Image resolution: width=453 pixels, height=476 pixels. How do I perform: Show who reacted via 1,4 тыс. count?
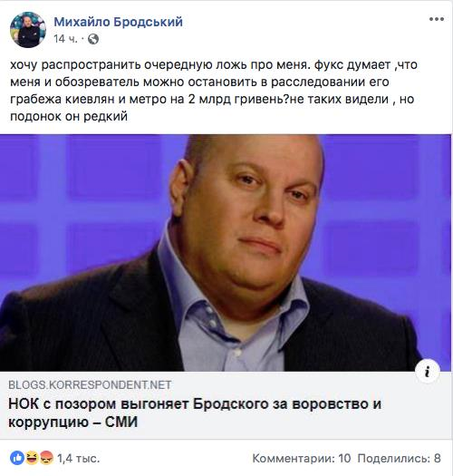(78, 458)
